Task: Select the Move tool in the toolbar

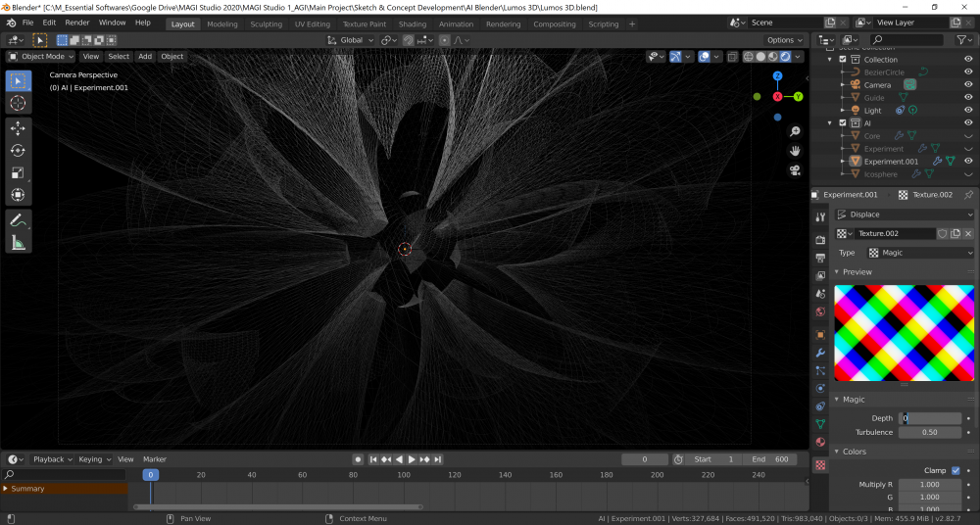Action: point(19,128)
